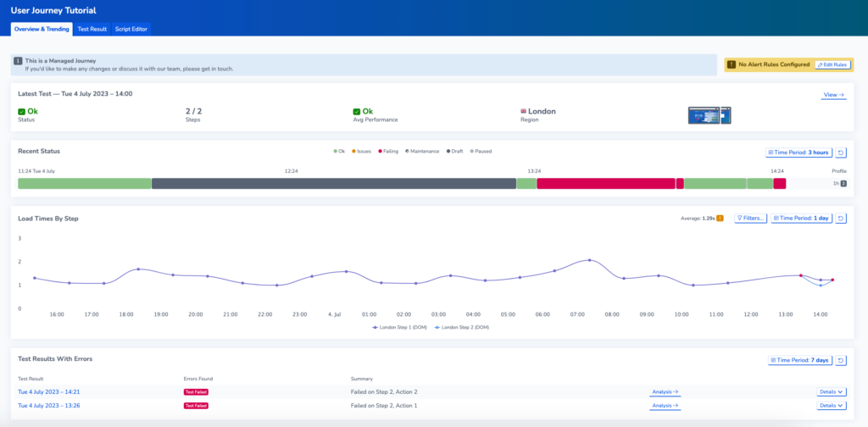Viewport: 868px width, 427px height.
Task: Click the long red failing status bar segment
Action: 606,184
